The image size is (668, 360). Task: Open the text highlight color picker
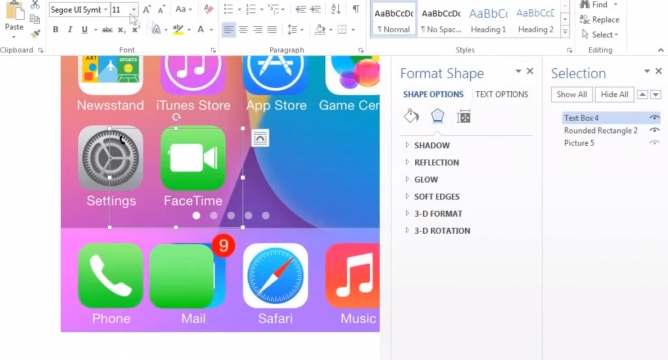(x=189, y=30)
